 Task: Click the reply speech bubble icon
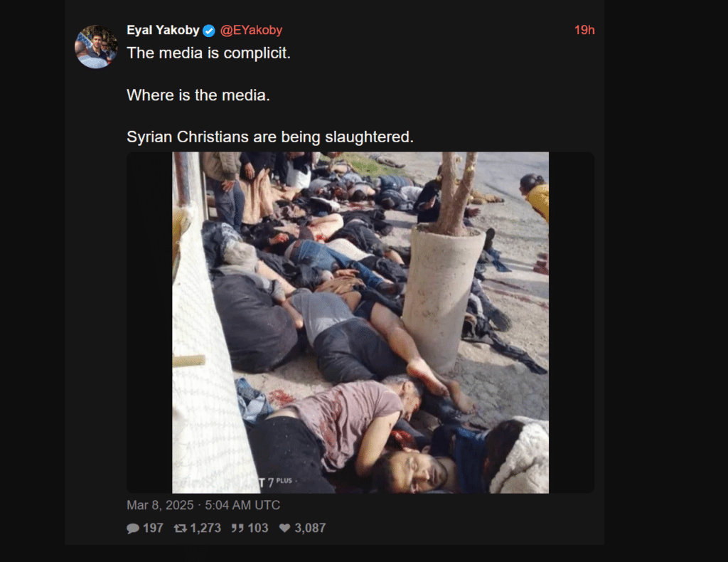pyautogui.click(x=133, y=528)
